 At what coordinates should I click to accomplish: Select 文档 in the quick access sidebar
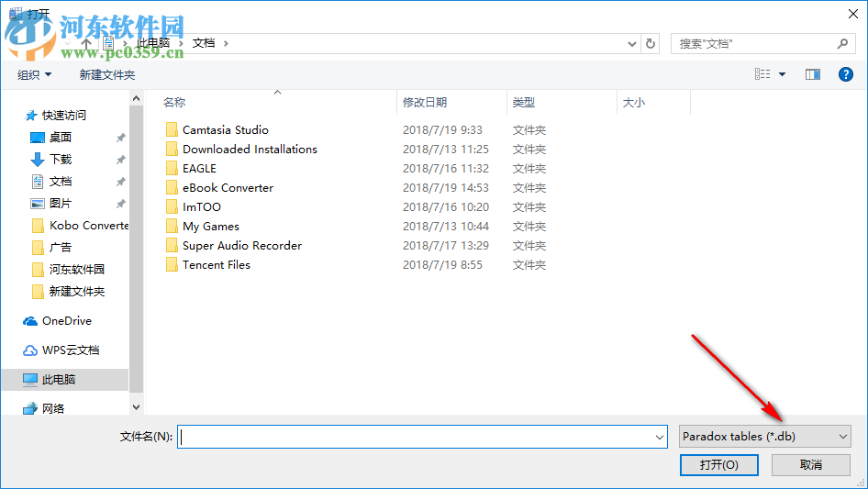[61, 181]
